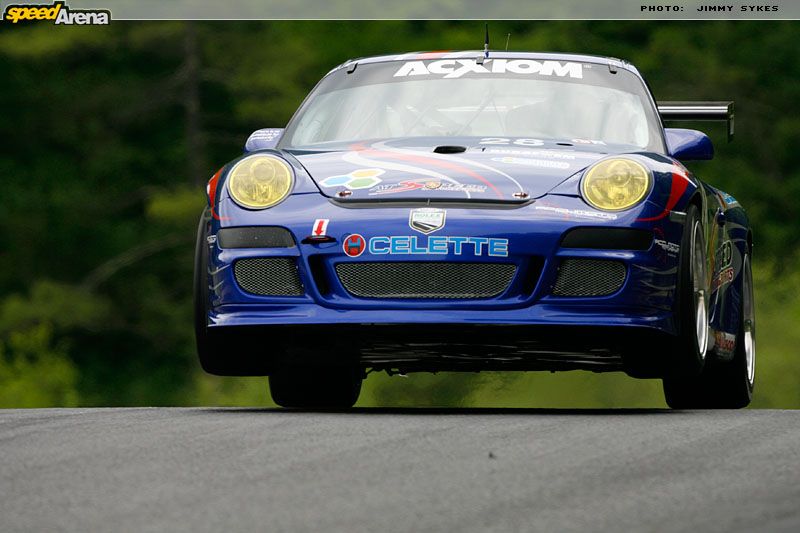Click the Speed Arena logo

56,13
